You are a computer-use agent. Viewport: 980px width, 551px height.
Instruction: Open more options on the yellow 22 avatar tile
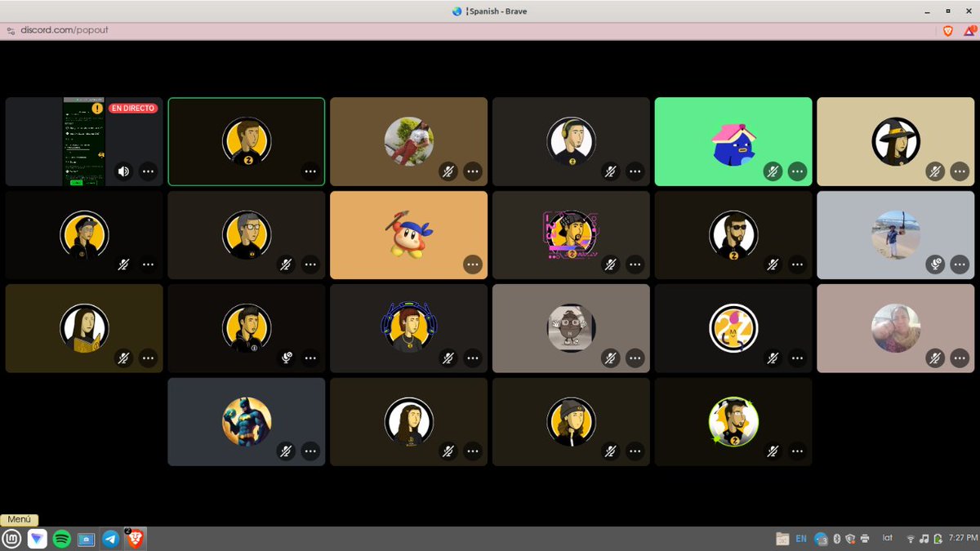tap(798, 358)
